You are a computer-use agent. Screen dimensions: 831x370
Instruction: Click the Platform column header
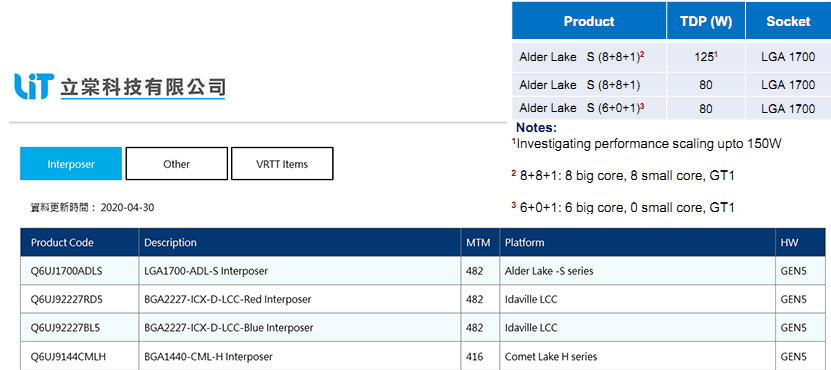point(524,243)
